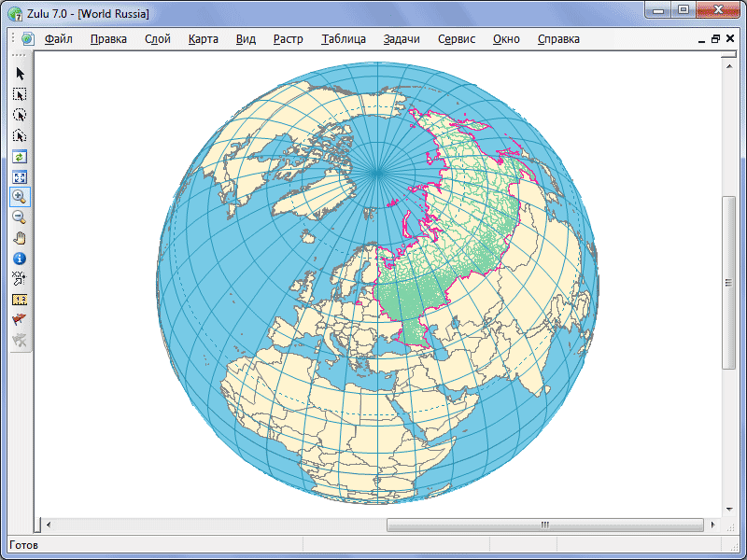The height and width of the screenshot is (560, 747).
Task: Open the Файл menu
Action: point(58,39)
